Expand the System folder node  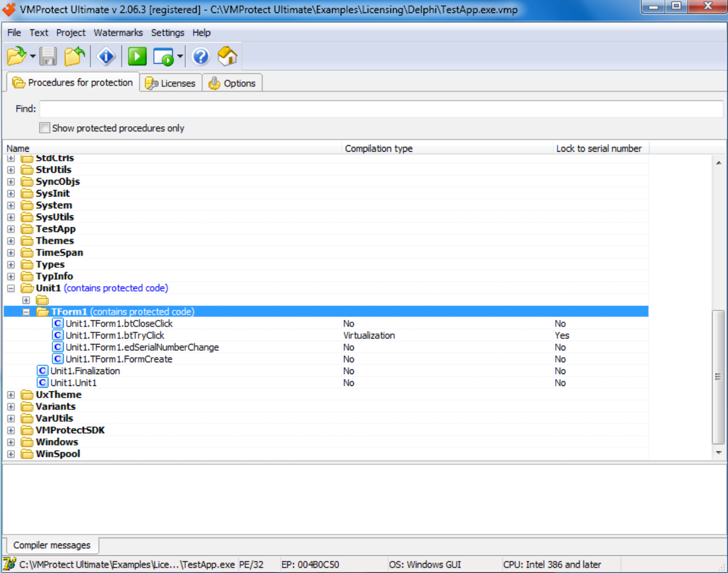(x=11, y=205)
